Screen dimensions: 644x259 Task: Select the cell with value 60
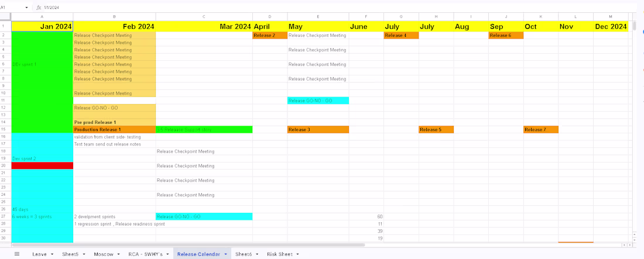click(366, 216)
